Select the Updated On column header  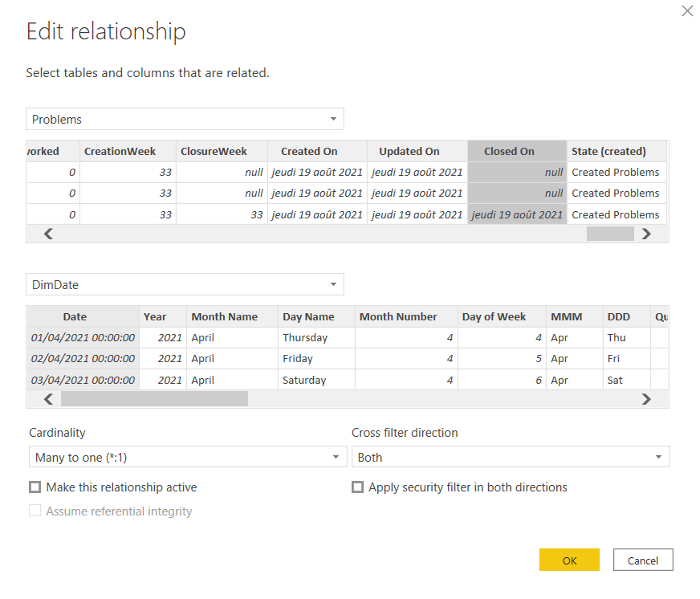click(417, 151)
